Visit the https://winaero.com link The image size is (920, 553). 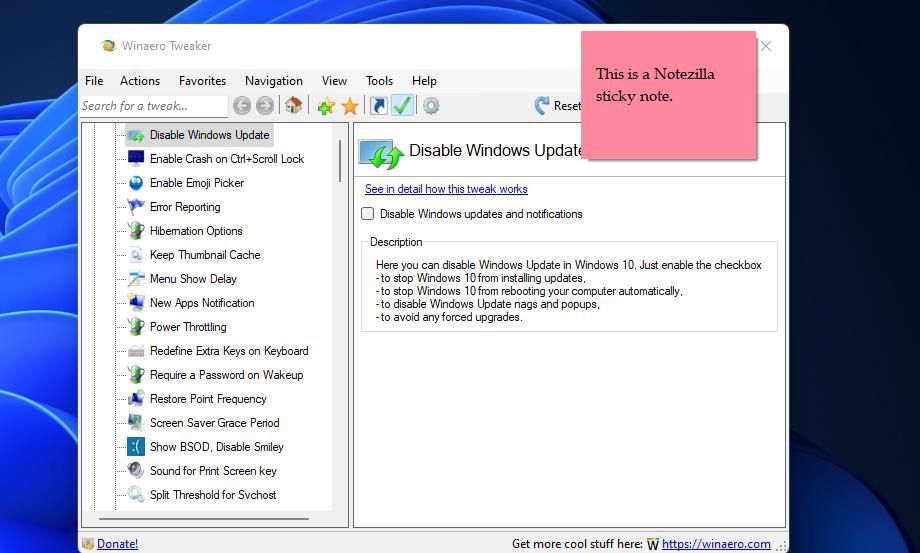tap(716, 544)
